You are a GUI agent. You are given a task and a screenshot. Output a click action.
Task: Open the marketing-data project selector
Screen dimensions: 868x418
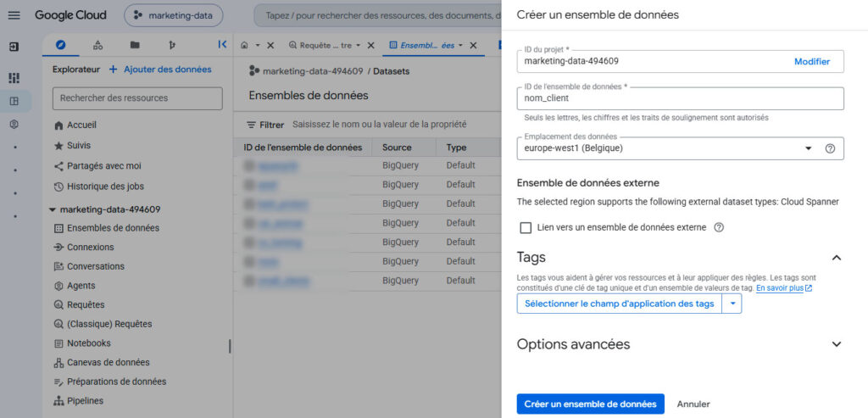[173, 15]
